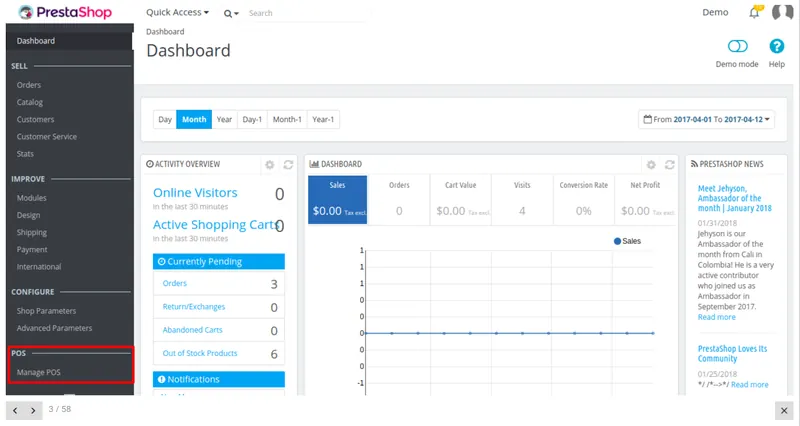Open the user avatar menu
The width and height of the screenshot is (800, 426).
[x=782, y=12]
